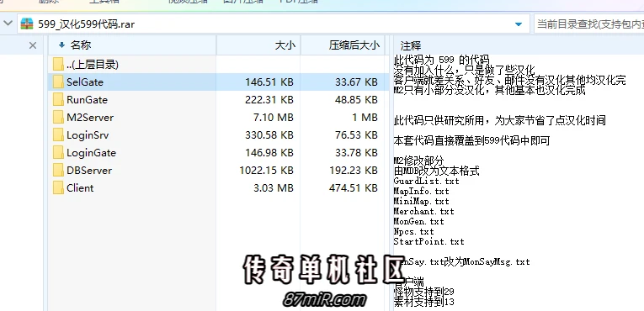644x311 pixels.
Task: Select the ..(上层目录) entry text
Action: point(93,65)
